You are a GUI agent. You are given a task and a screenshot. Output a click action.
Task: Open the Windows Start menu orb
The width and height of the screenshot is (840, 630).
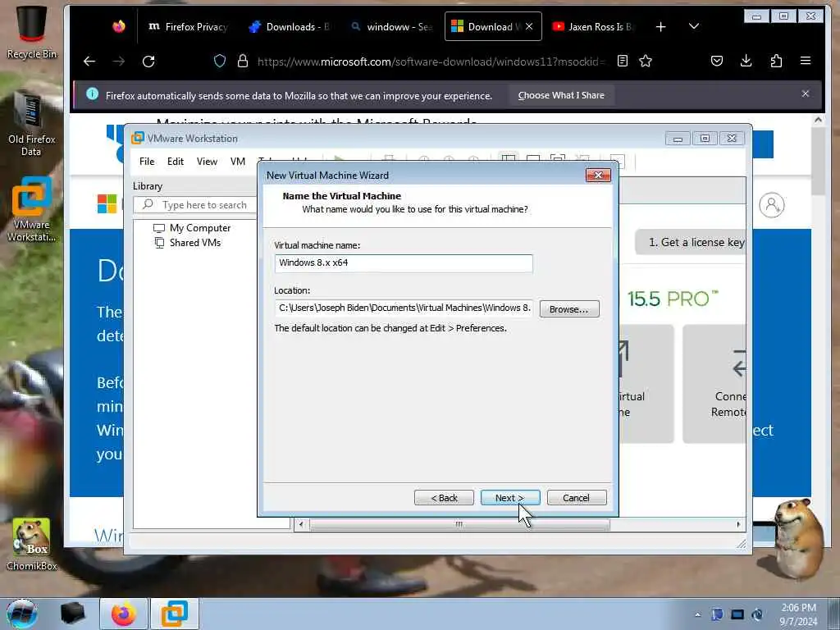[x=22, y=614]
